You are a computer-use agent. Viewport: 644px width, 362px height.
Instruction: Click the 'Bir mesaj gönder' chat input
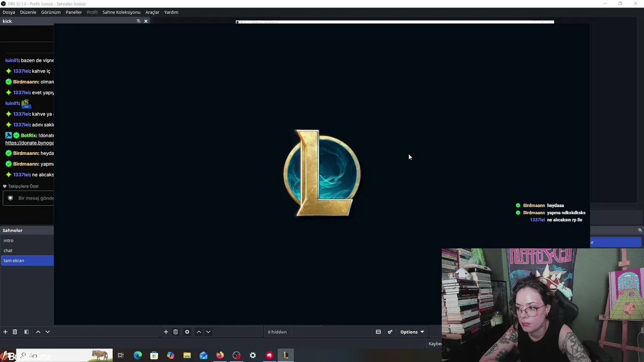coord(29,198)
